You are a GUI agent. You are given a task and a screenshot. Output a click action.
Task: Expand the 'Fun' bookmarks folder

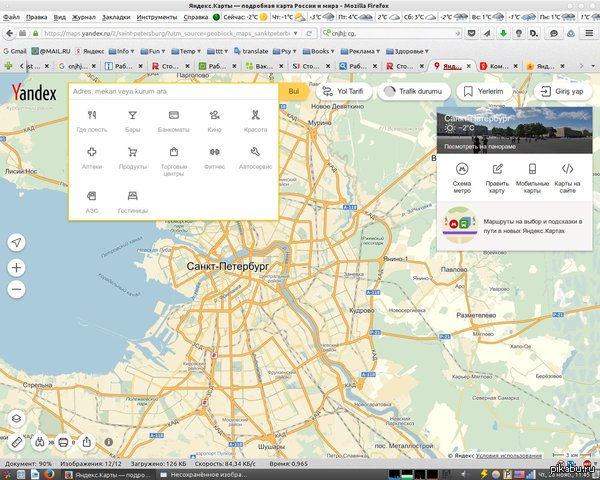[x=153, y=51]
